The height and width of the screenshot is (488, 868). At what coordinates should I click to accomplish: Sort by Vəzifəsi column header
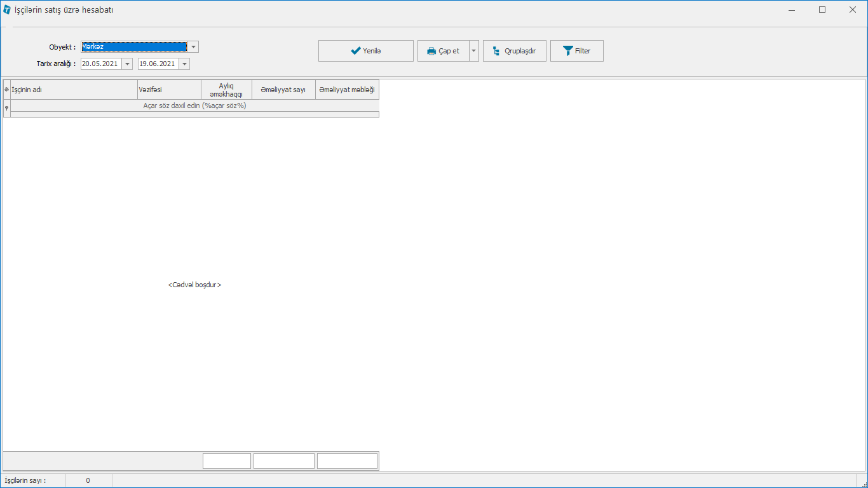click(x=169, y=90)
